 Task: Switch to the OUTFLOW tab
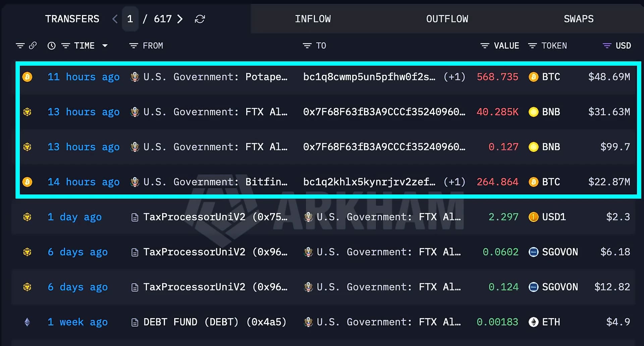tap(447, 19)
